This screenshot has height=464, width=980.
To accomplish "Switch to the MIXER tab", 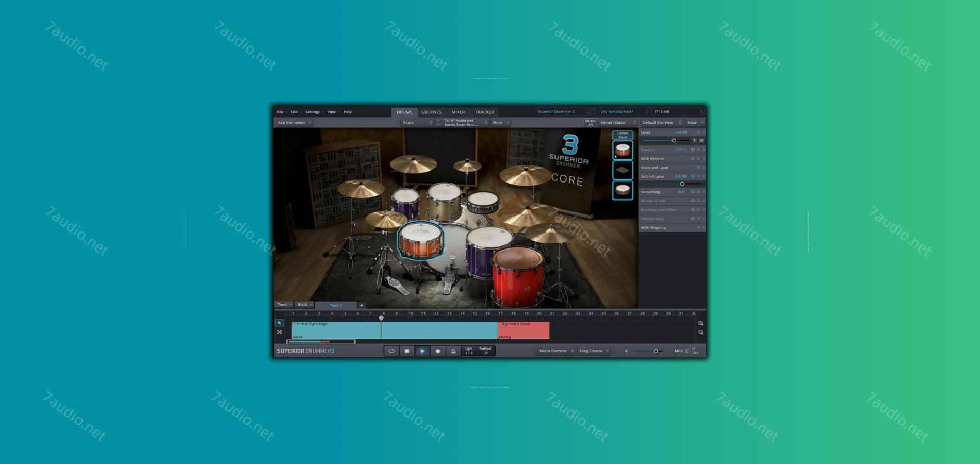I will (x=458, y=112).
